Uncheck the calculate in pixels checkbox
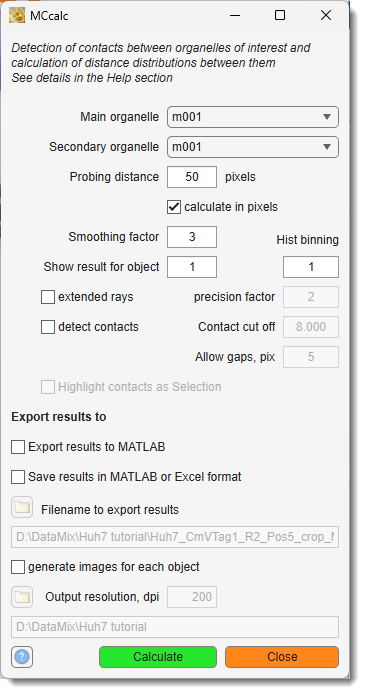This screenshot has width=365, height=694. 174,207
